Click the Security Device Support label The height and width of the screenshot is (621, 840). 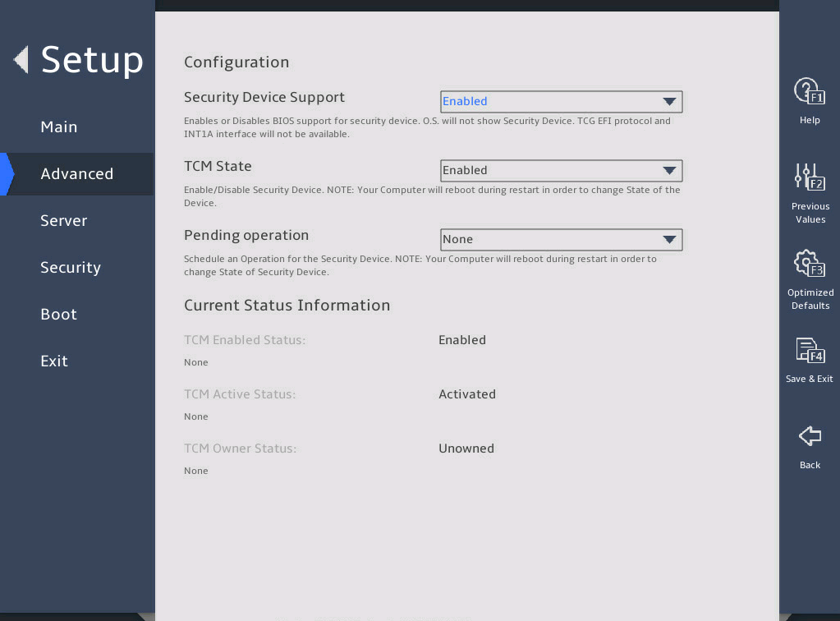pos(264,97)
